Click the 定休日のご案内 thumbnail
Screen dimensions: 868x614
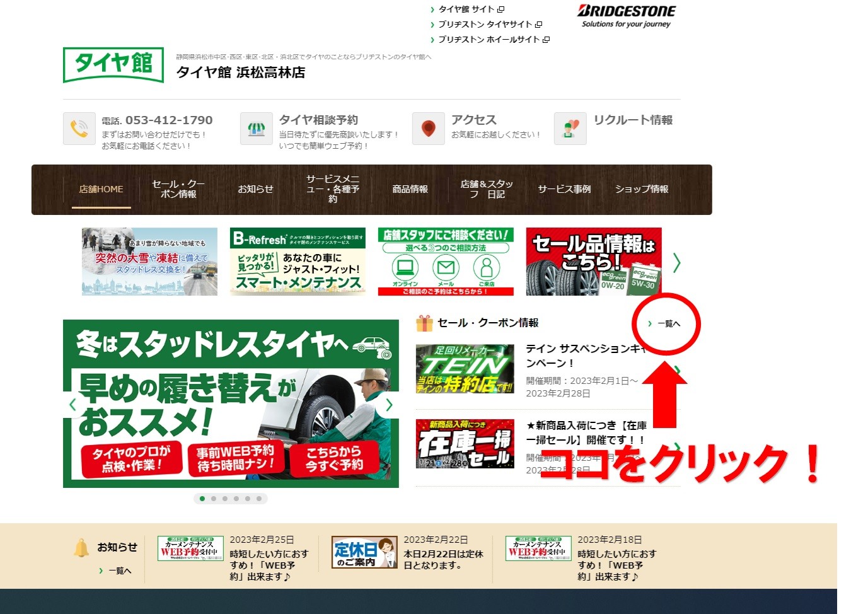pyautogui.click(x=364, y=552)
